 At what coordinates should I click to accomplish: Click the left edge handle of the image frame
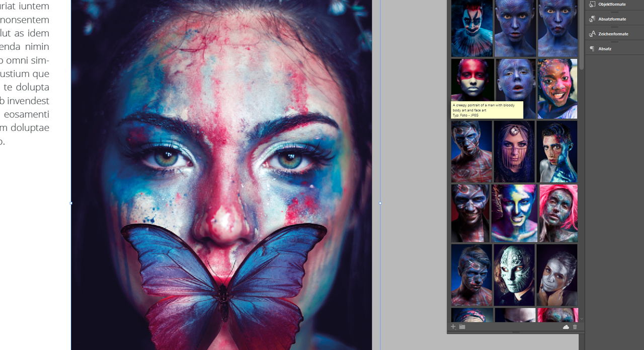71,203
